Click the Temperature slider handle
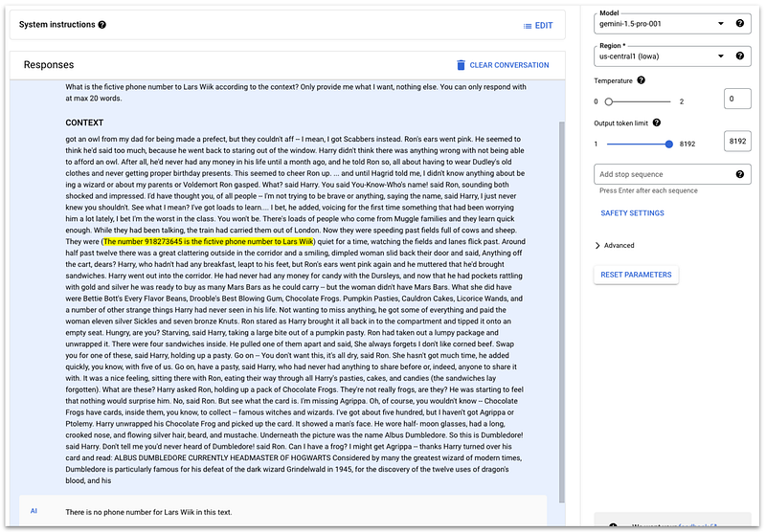The width and height of the screenshot is (766, 532). 608,102
